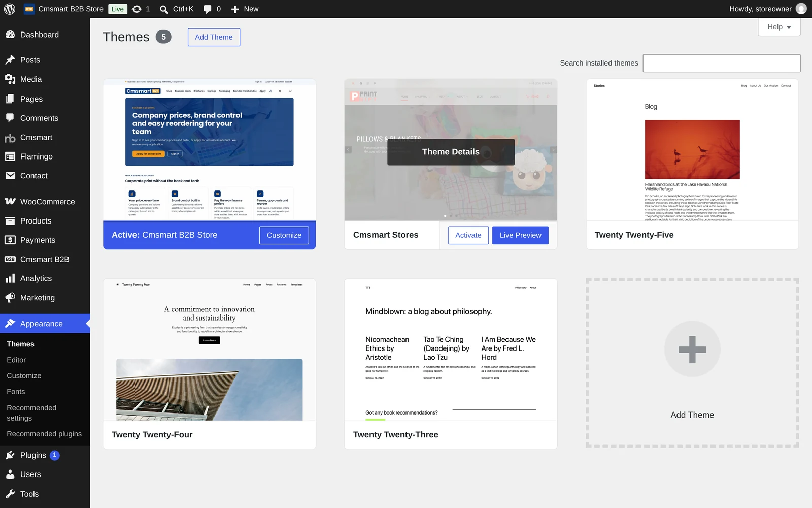
Task: Click the Analytics bar chart icon
Action: tap(10, 278)
